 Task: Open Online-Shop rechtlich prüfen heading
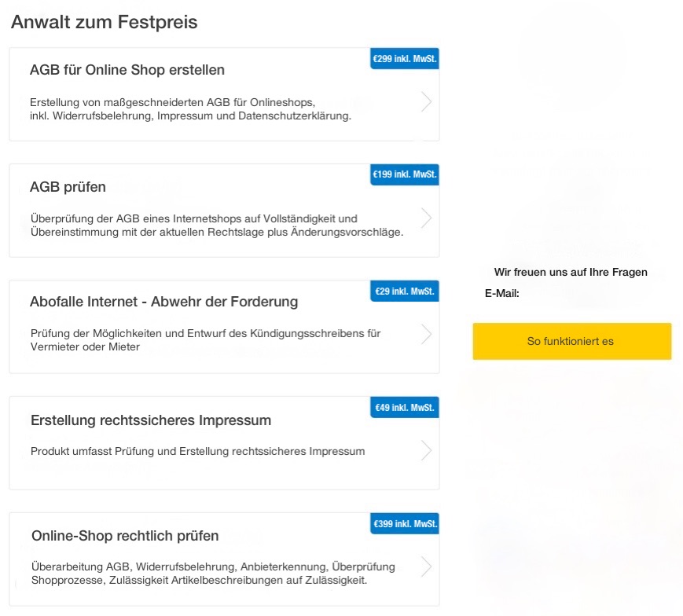[125, 536]
